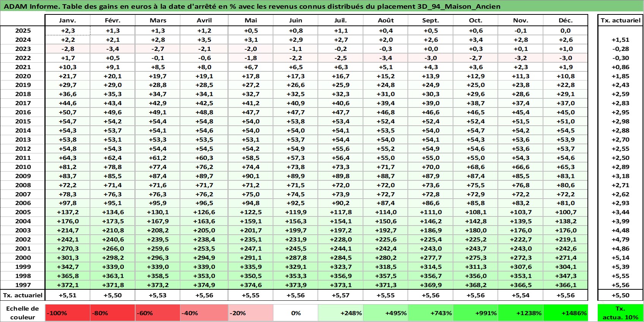This screenshot has width=644, height=322.
Task: Click the +1238% bright green swatch
Action: point(521,313)
